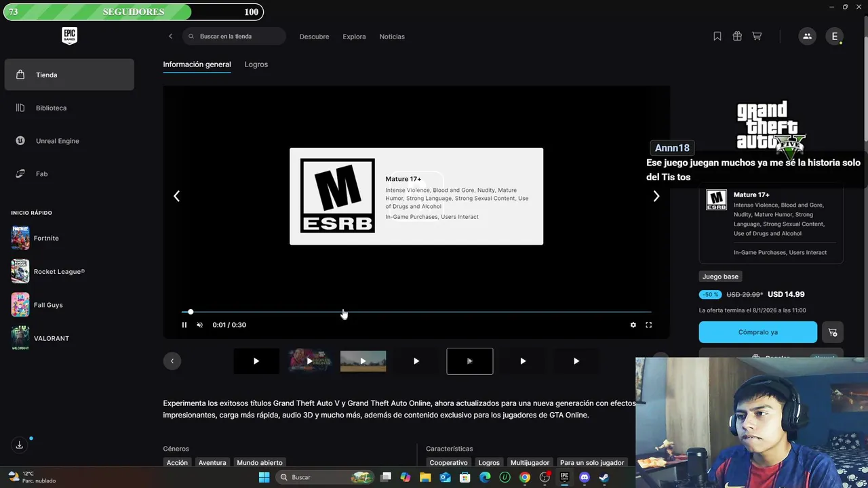Click the -50 % discount badge
This screenshot has width=868, height=488.
coord(710,294)
